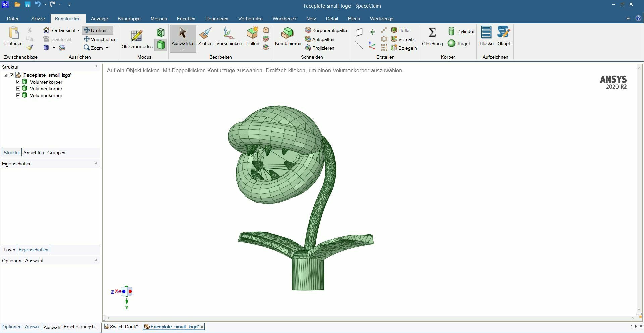Uncheck the first Volumenkörper checkbox
Screen dimensions: 644x333
pos(18,82)
